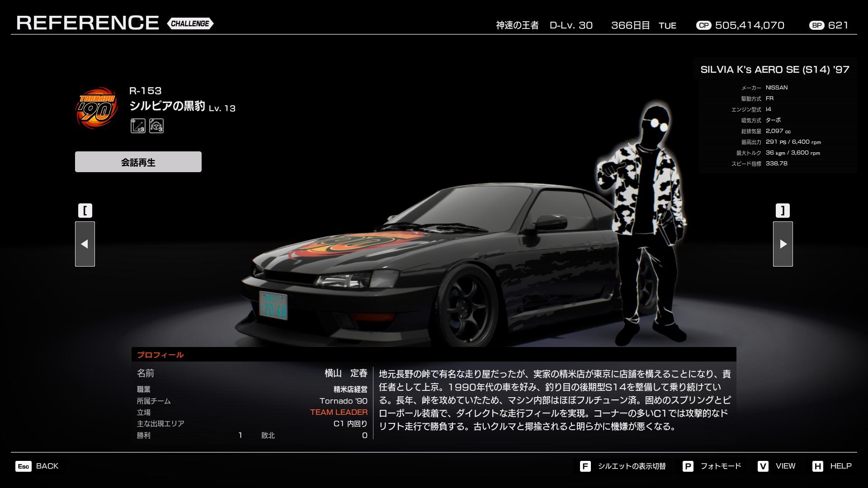
Task: Click the right bracket key hint
Action: click(x=783, y=211)
